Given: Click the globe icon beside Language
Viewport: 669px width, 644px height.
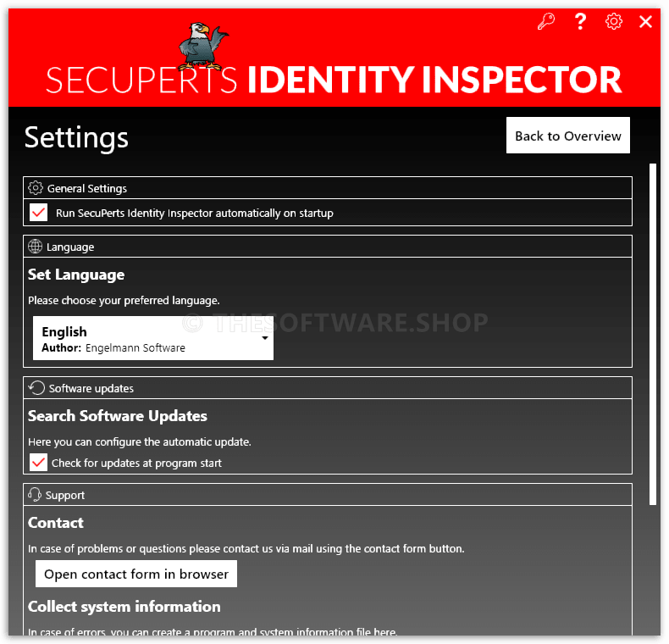Looking at the screenshot, I should 35,247.
